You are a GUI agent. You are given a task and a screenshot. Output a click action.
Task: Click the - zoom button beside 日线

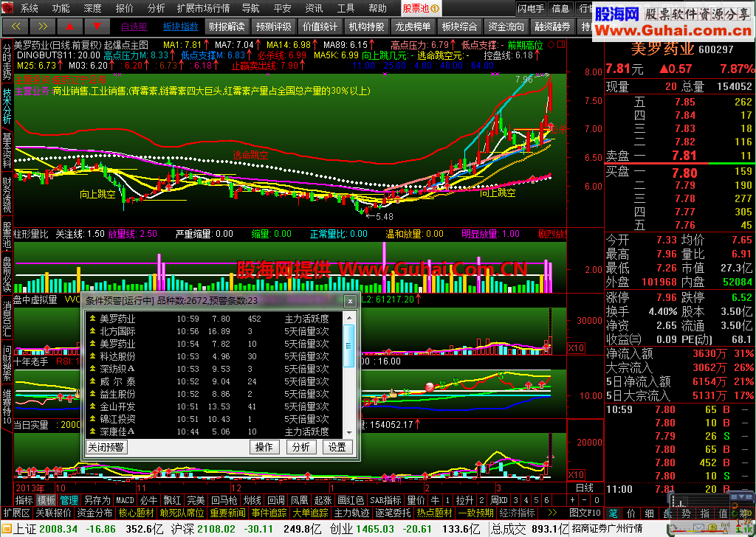click(585, 500)
